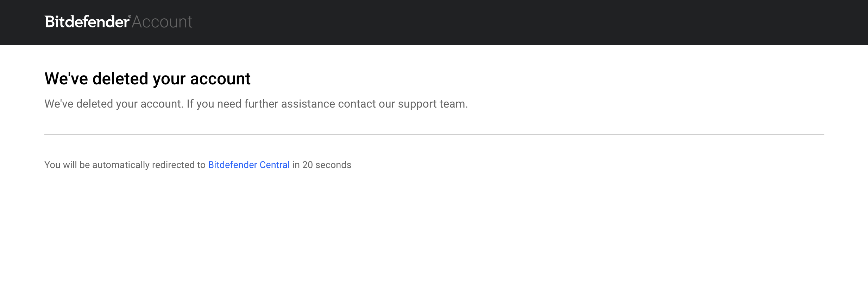Click the word 'contact' in the message
Screen dimensions: 868x289
point(357,104)
